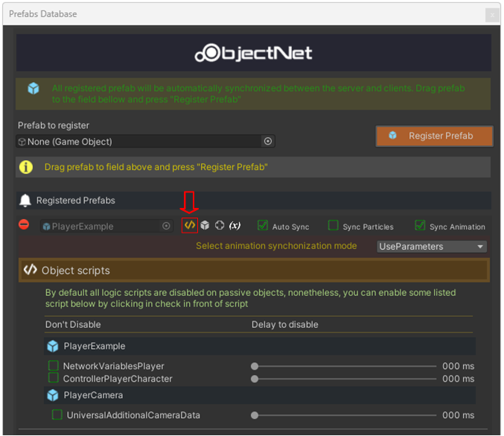The width and height of the screenshot is (504, 436).
Task: Open network variables (x) icon
Action: (235, 225)
